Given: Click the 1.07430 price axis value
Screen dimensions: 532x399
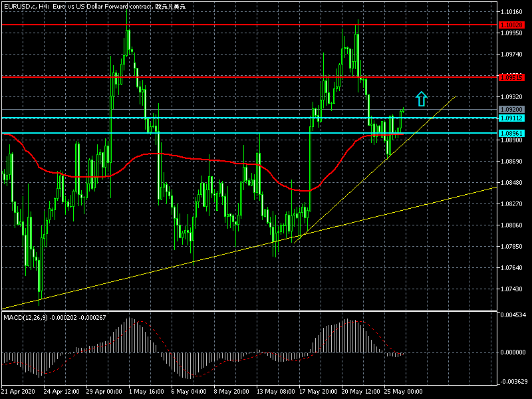Looking at the screenshot, I should pos(511,289).
